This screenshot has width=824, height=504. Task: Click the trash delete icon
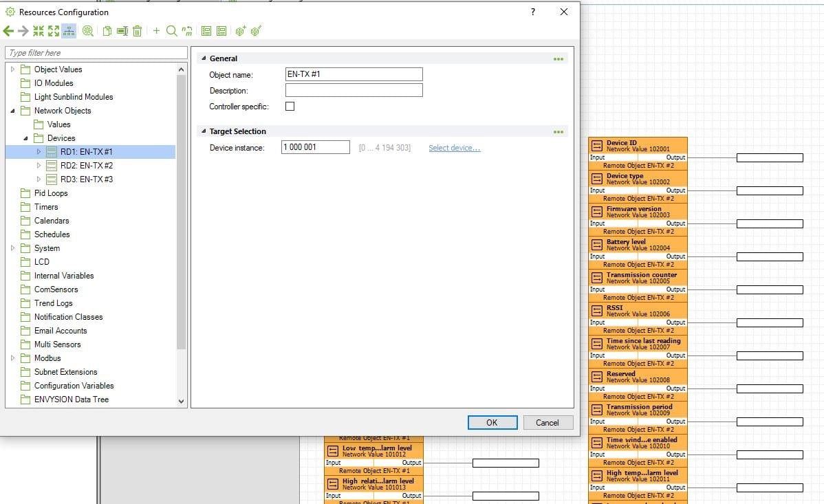click(x=138, y=31)
